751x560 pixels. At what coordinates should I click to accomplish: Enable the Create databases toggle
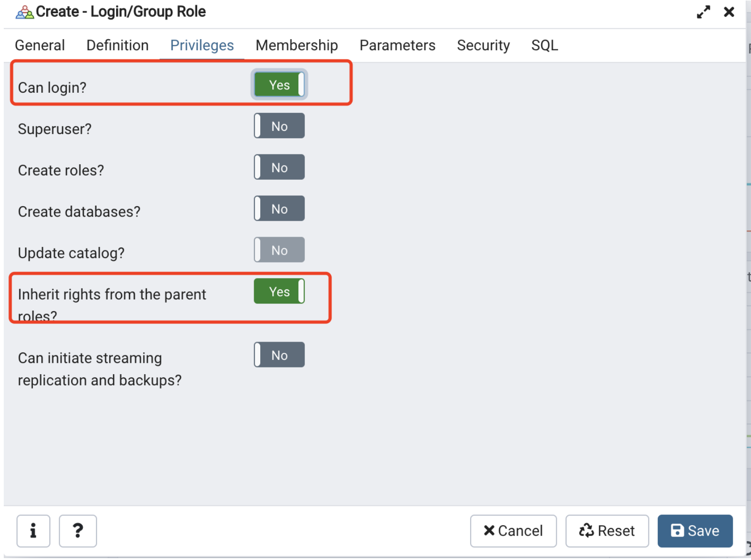279,208
